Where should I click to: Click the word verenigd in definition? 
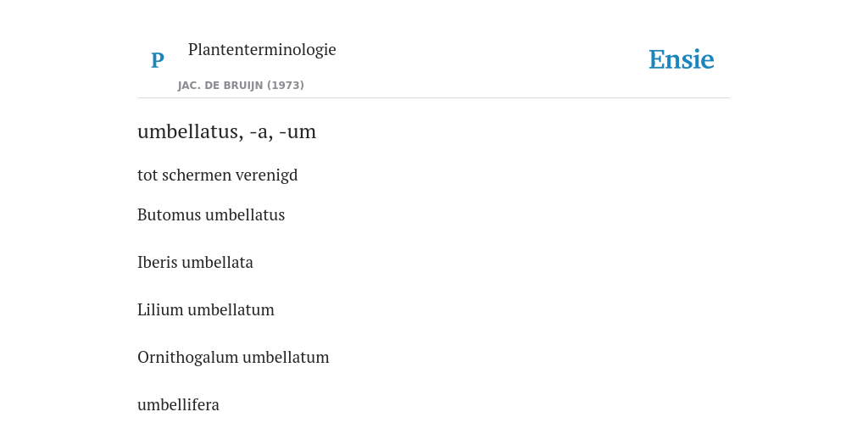point(267,175)
